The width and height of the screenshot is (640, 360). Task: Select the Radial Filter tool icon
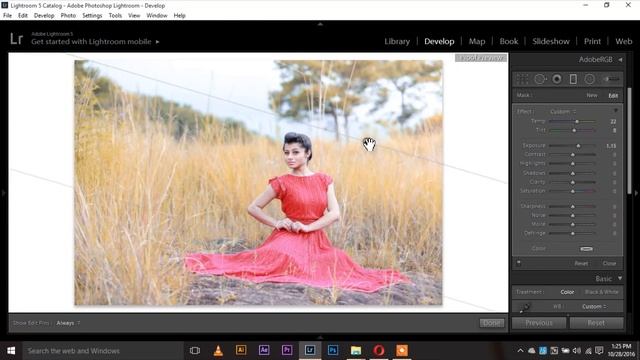589,79
